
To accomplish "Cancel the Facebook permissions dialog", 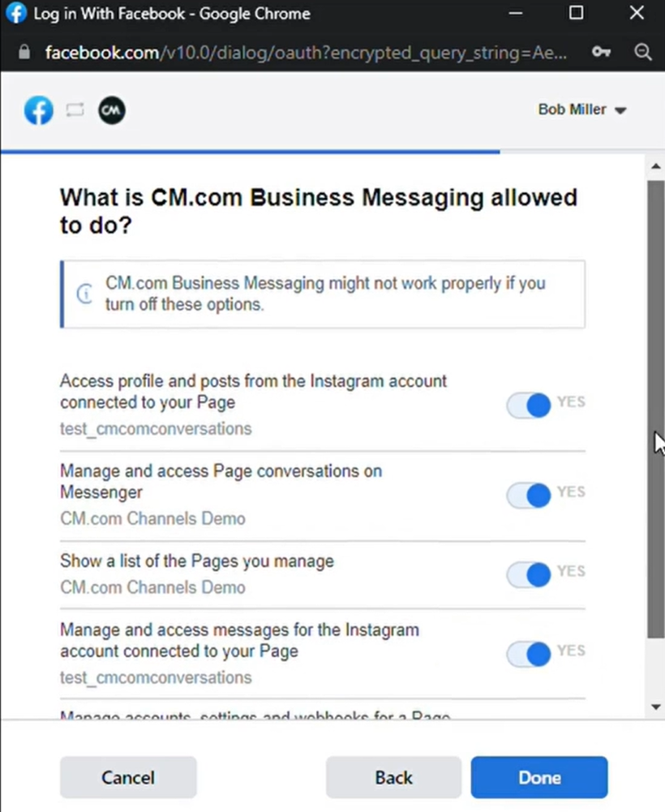I will 128,777.
